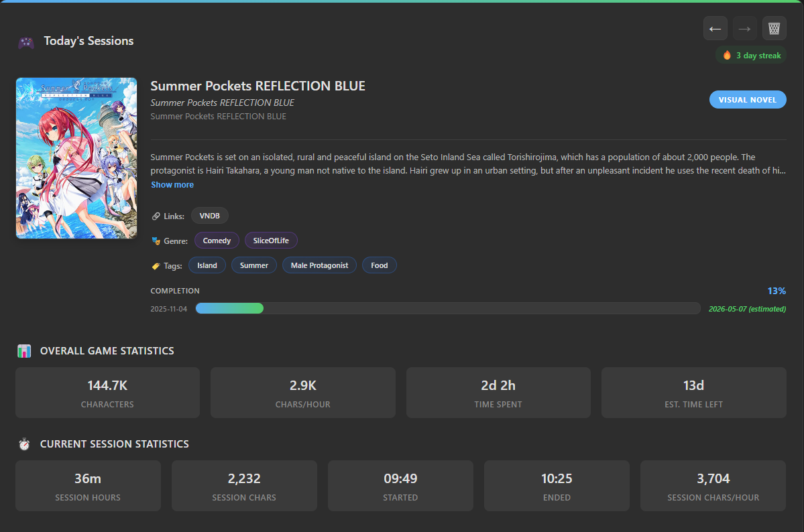Click the VISUAL NOVEL type badge
The image size is (804, 532).
click(x=748, y=99)
